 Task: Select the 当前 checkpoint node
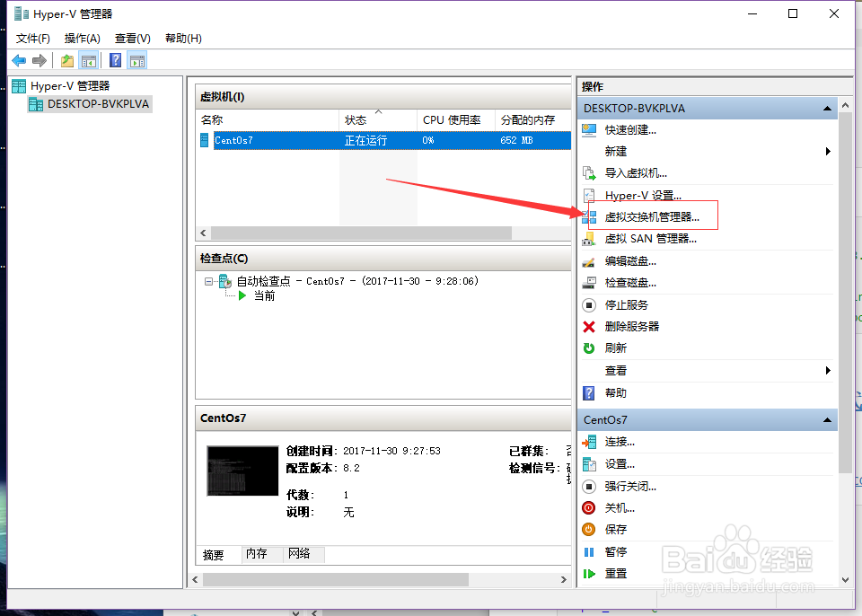(264, 296)
